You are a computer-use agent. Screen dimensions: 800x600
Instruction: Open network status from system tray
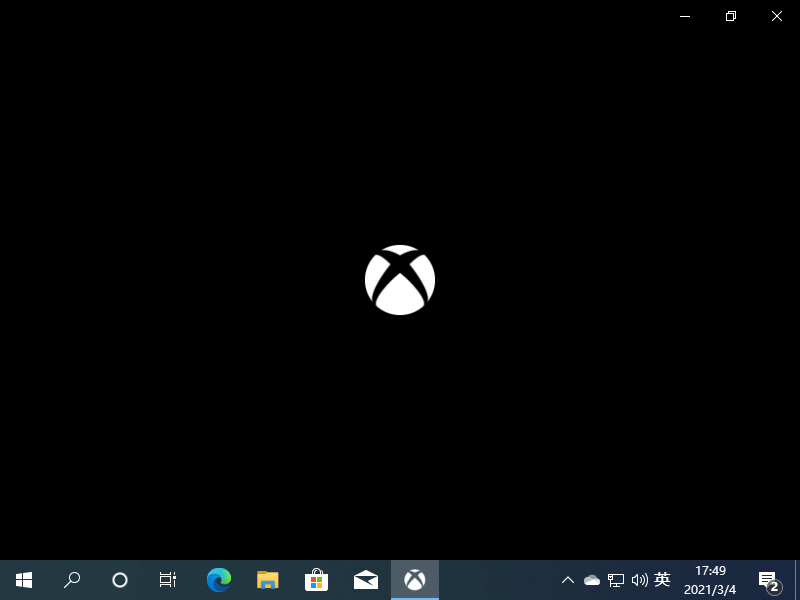[x=616, y=580]
